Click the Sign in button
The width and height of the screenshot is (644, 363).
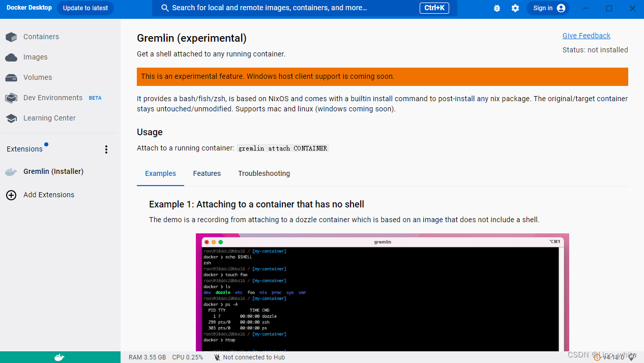pyautogui.click(x=548, y=8)
